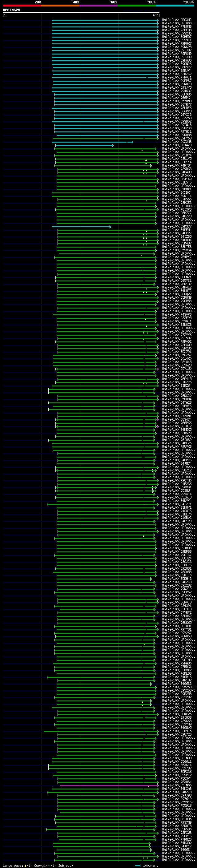This screenshot has width=197, height=868.
Task: Select the BP074629 query label
Action: click(11, 10)
